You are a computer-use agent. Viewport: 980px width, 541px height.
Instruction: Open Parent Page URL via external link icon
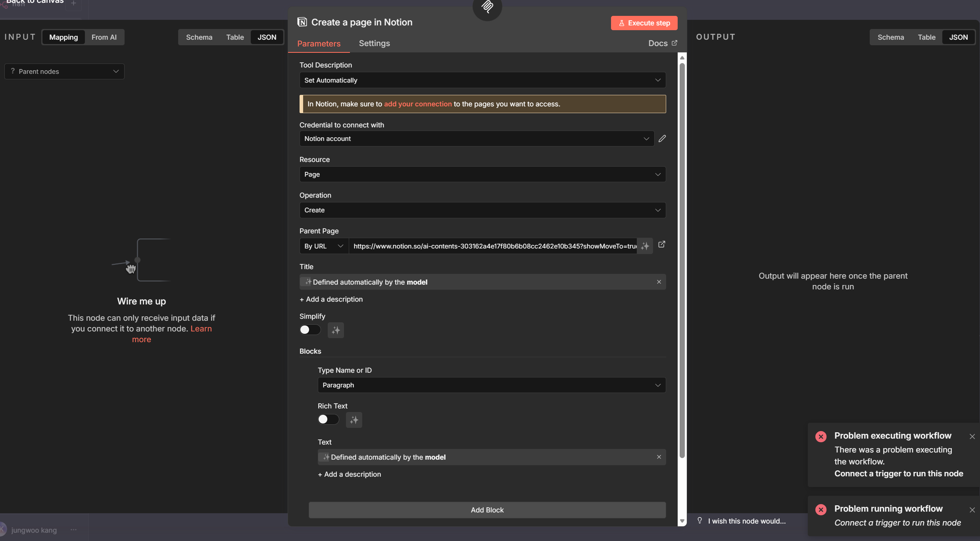point(661,245)
